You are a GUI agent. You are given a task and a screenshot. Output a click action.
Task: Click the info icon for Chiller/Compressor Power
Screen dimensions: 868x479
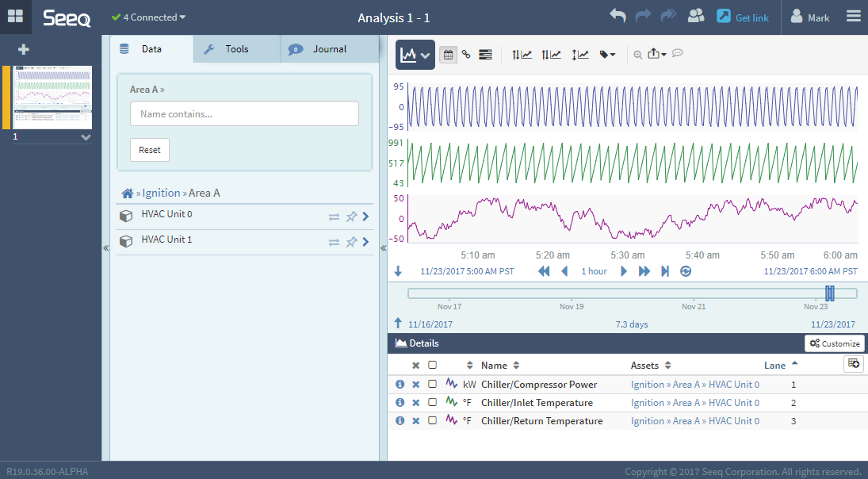pyautogui.click(x=400, y=384)
